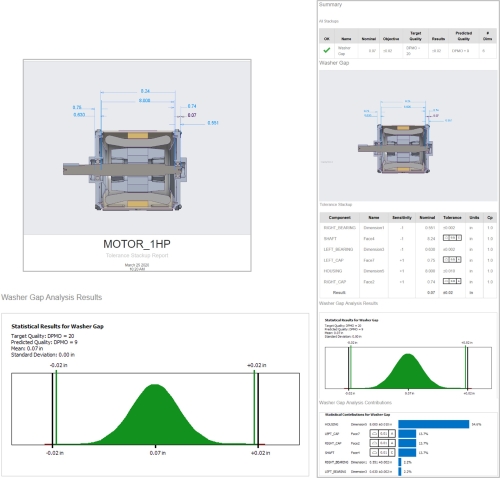Click the 'Tolerance Stackup' section label
500x478 pixels.
tap(336, 204)
